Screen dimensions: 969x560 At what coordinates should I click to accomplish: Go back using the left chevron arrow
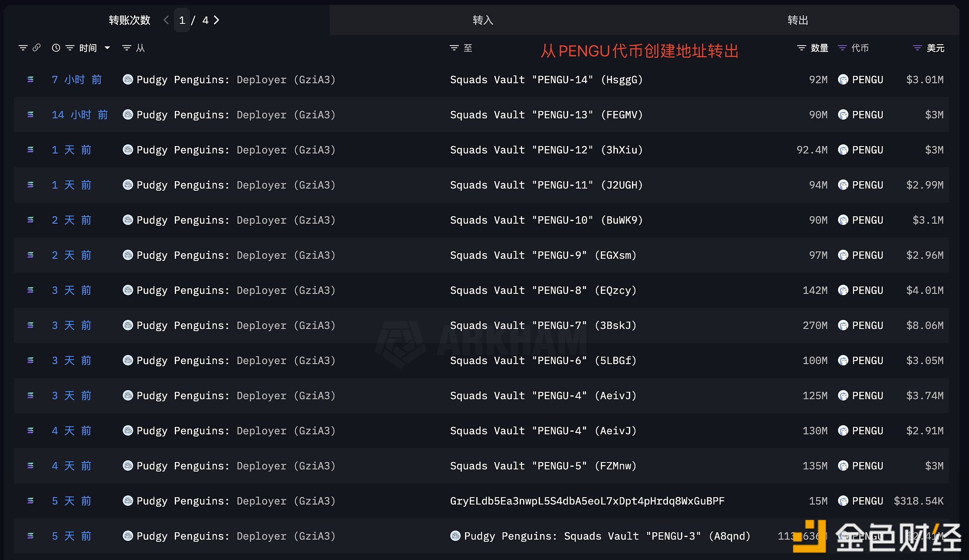pos(165,20)
